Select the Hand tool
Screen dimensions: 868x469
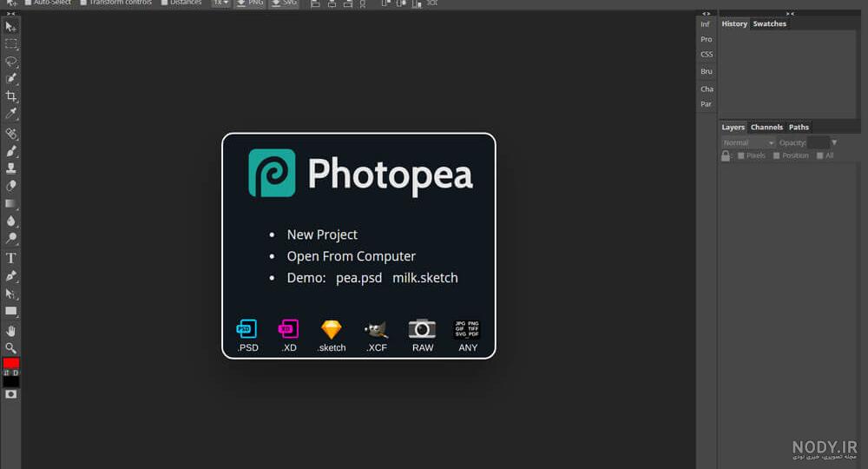pos(10,331)
